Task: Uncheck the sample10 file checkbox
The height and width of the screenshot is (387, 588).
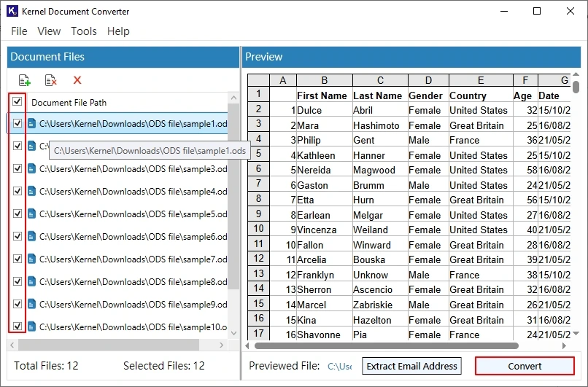Action: click(x=18, y=327)
